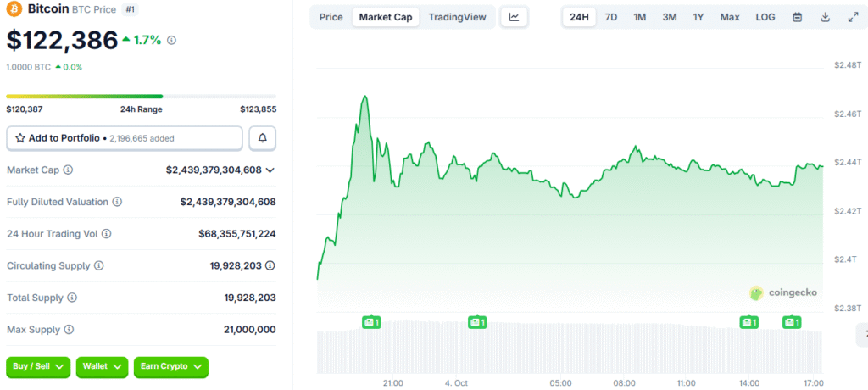Switch chart range to 7D
This screenshot has height=390, width=868.
610,17
